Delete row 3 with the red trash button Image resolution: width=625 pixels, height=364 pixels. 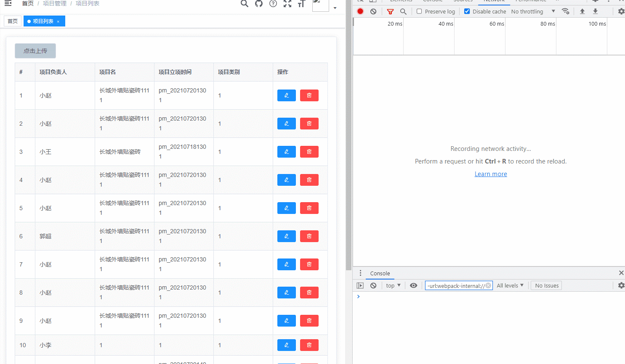pyautogui.click(x=309, y=152)
